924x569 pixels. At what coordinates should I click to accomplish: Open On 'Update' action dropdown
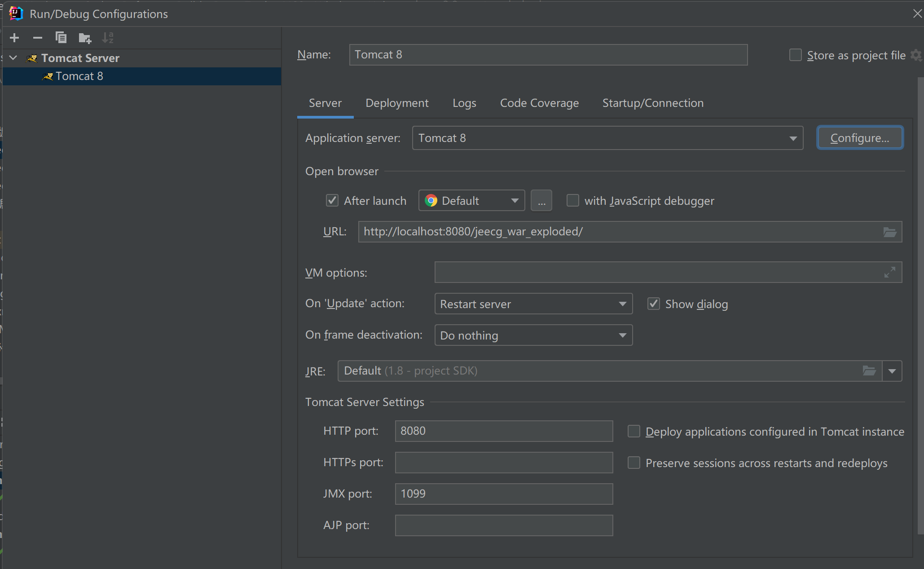(533, 304)
